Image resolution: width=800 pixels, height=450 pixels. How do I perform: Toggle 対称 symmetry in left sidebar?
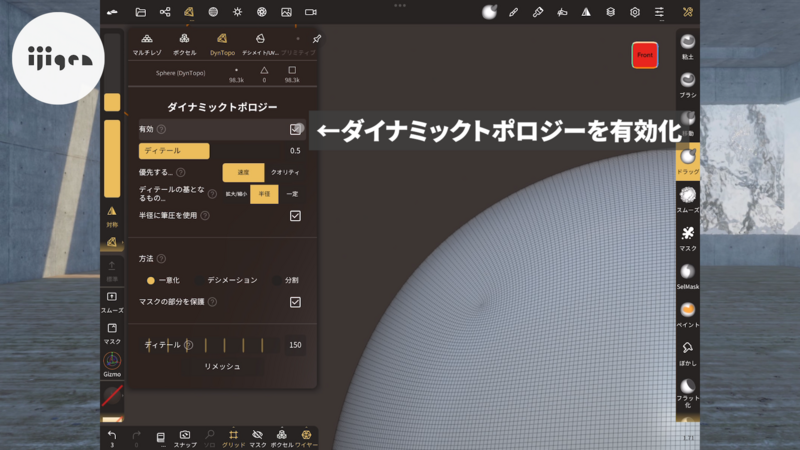point(112,216)
